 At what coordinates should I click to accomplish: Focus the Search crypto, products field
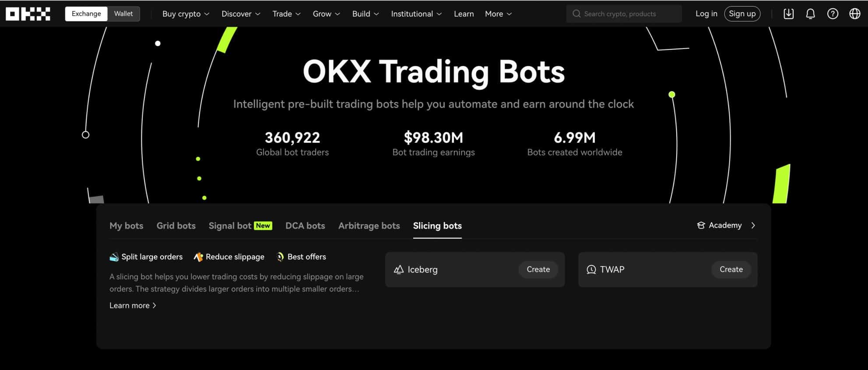[624, 14]
